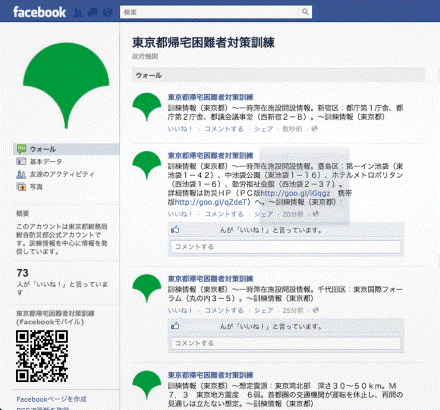Click comment box under second post

[286, 247]
